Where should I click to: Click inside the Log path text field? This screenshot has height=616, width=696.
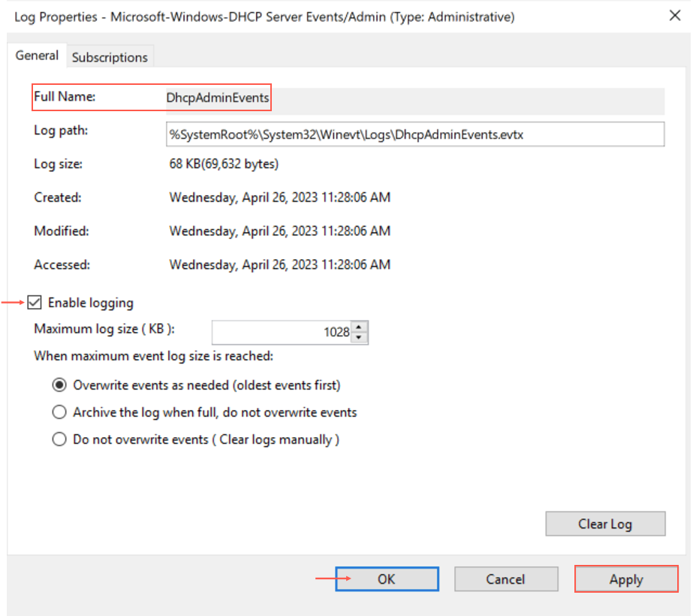coord(415,134)
